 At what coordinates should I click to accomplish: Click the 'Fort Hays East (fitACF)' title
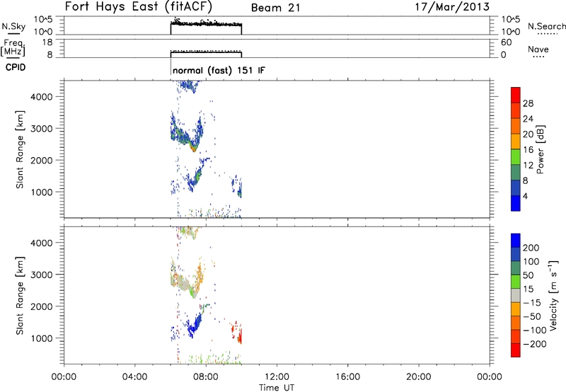click(x=138, y=6)
